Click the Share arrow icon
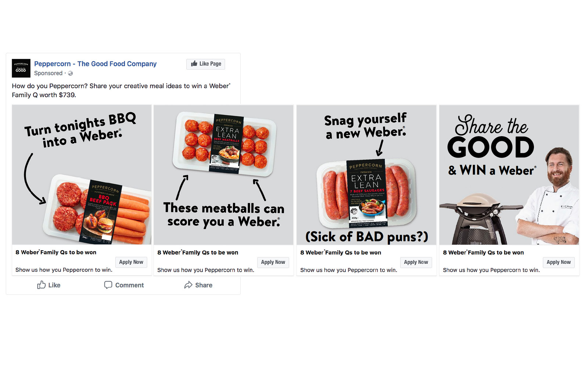588x368 pixels. 188,285
